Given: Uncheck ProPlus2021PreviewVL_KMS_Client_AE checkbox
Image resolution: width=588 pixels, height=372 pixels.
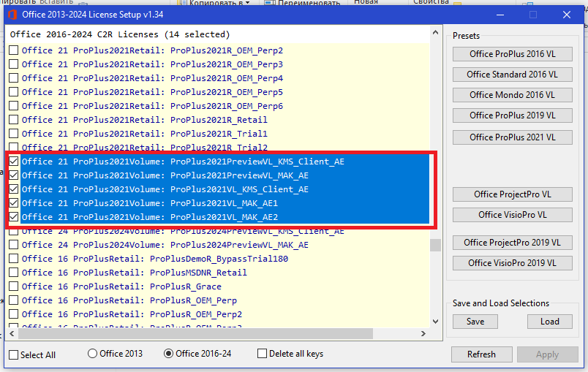Looking at the screenshot, I should click(x=13, y=161).
